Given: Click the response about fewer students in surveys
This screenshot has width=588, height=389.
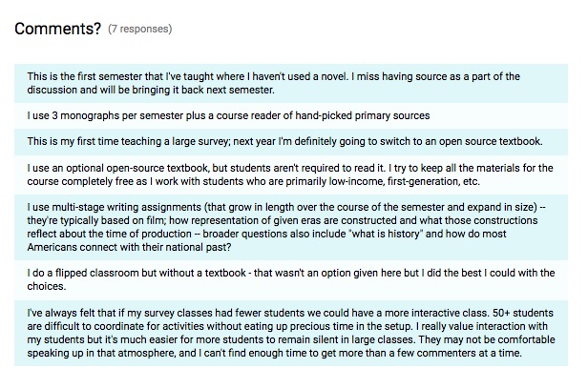Looking at the screenshot, I should click(x=291, y=333).
